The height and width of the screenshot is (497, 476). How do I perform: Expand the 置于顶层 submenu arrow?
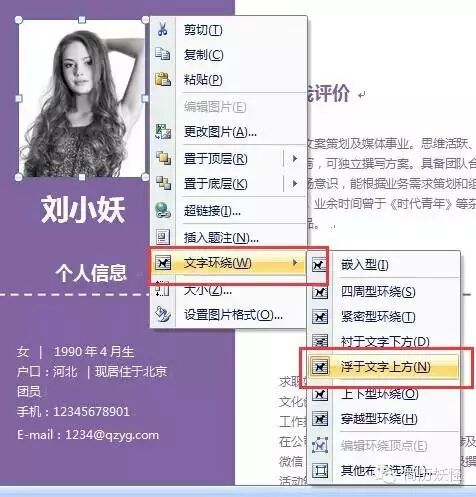[x=295, y=158]
